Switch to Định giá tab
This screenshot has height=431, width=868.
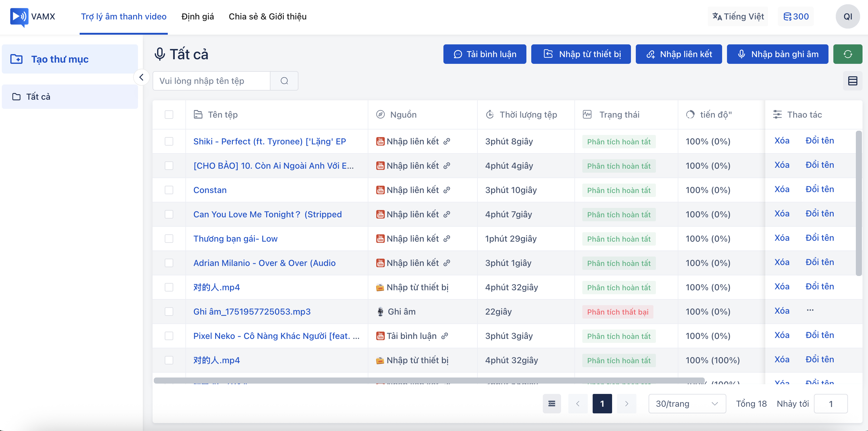click(198, 16)
